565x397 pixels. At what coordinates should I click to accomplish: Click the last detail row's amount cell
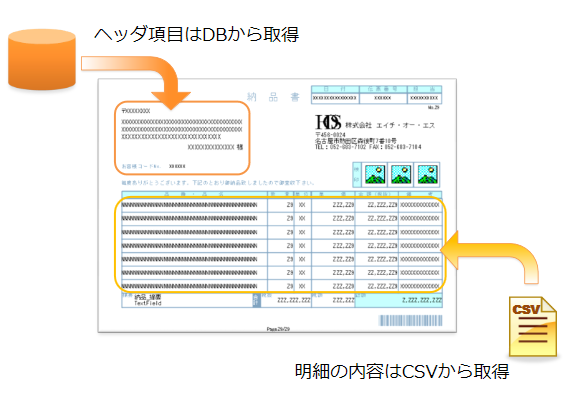pos(377,286)
